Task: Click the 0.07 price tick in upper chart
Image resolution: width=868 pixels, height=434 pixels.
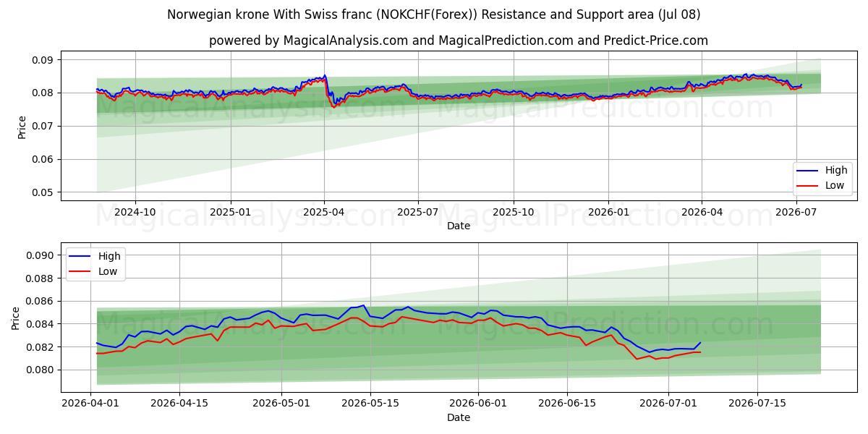Action: point(43,126)
